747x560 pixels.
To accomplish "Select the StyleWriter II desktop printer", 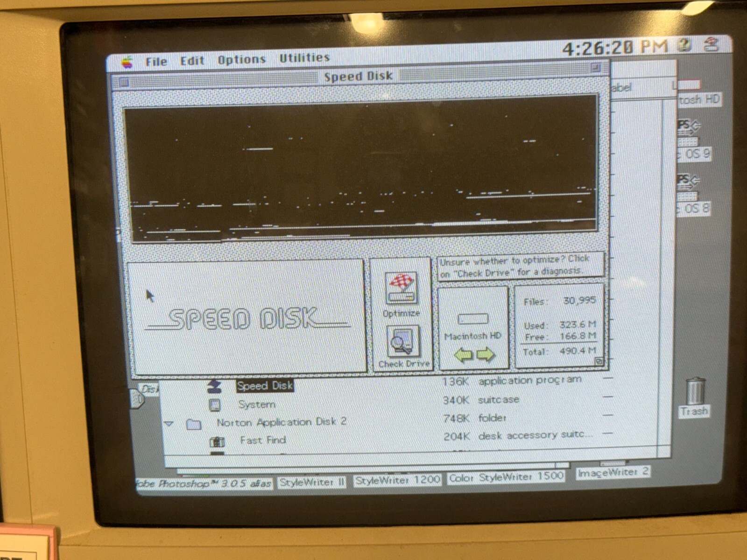I will (312, 483).
